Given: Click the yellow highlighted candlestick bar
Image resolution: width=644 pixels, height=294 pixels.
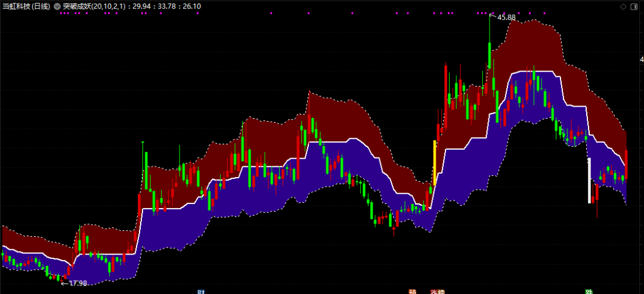Looking at the screenshot, I should (435, 163).
